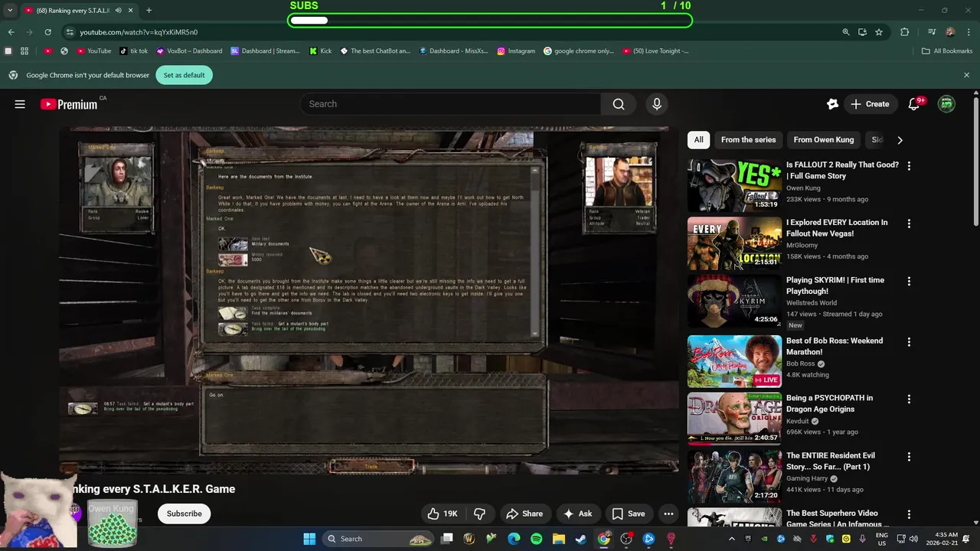
Task: Click the sparkle icon beside Create
Action: [x=832, y=104]
